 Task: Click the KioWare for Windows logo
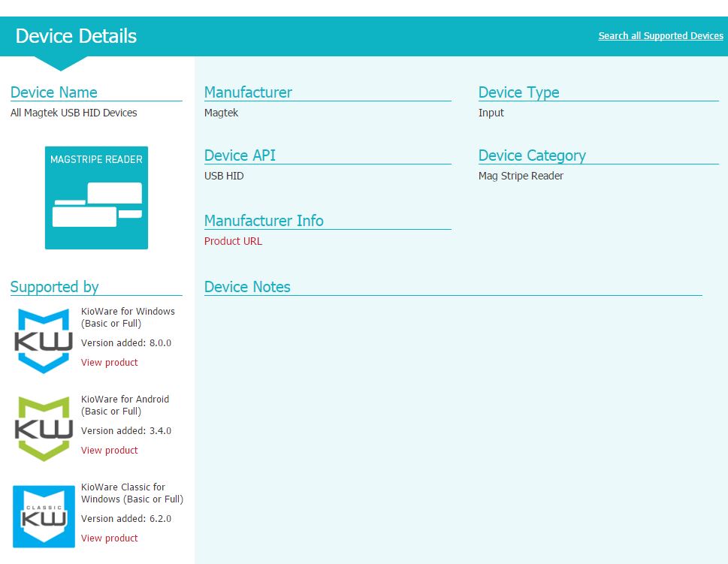[44, 341]
